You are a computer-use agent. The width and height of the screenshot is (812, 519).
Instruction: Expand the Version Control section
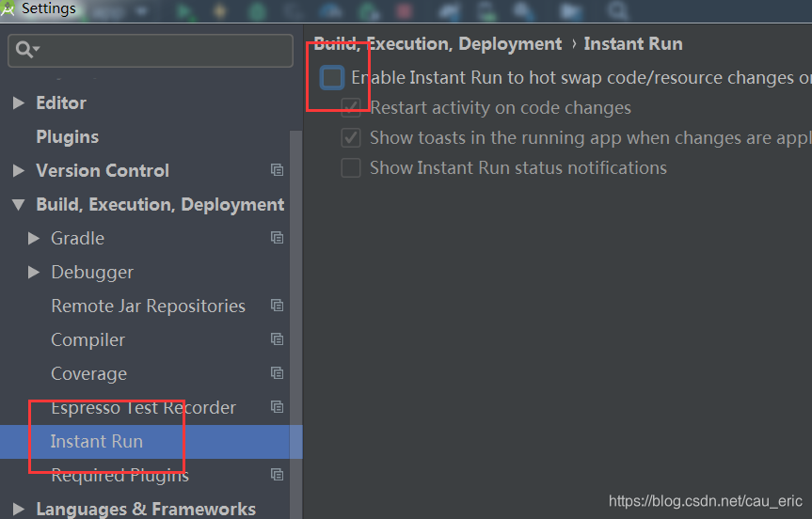point(19,171)
